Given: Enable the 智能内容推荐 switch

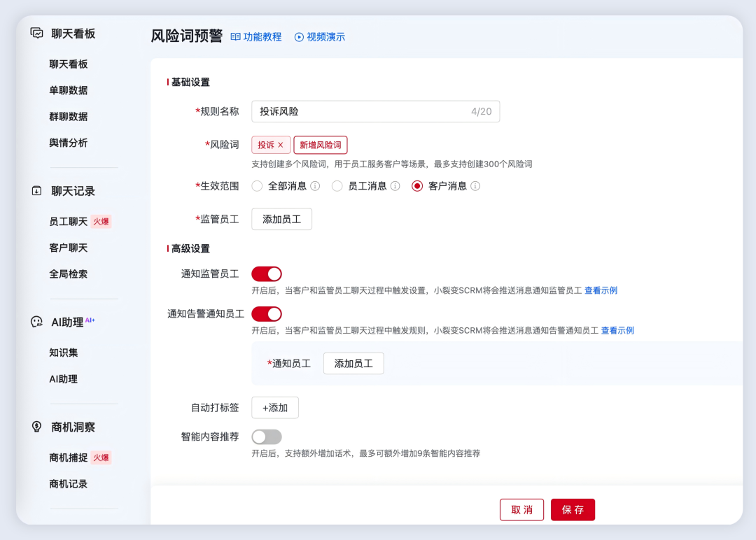Looking at the screenshot, I should (x=266, y=436).
